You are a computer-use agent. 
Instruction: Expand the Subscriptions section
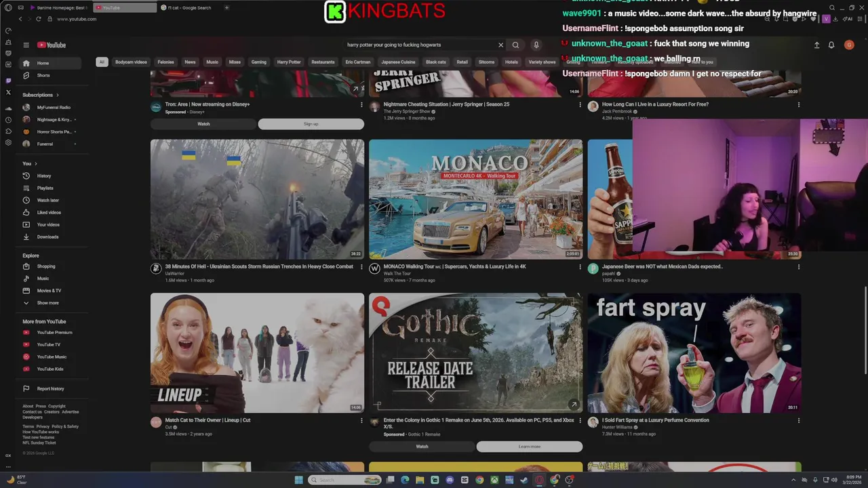click(41, 95)
